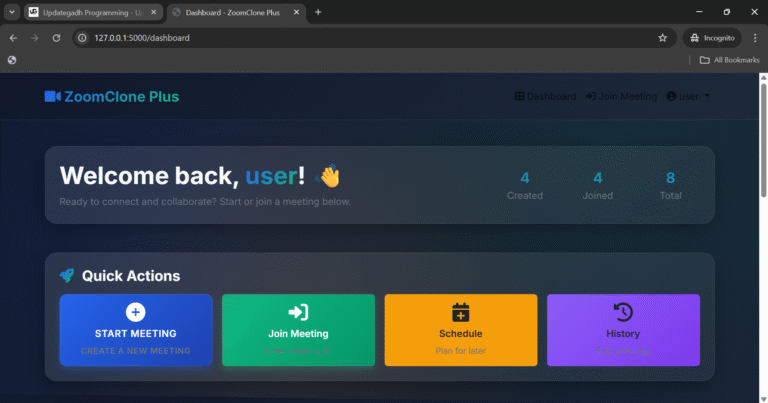Click the calendar plus icon on Schedule
768x403 pixels.
pyautogui.click(x=460, y=312)
